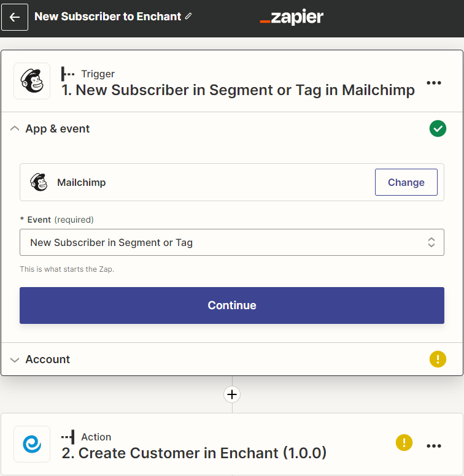Click the back arrow button
464x476 pixels.
(x=15, y=17)
